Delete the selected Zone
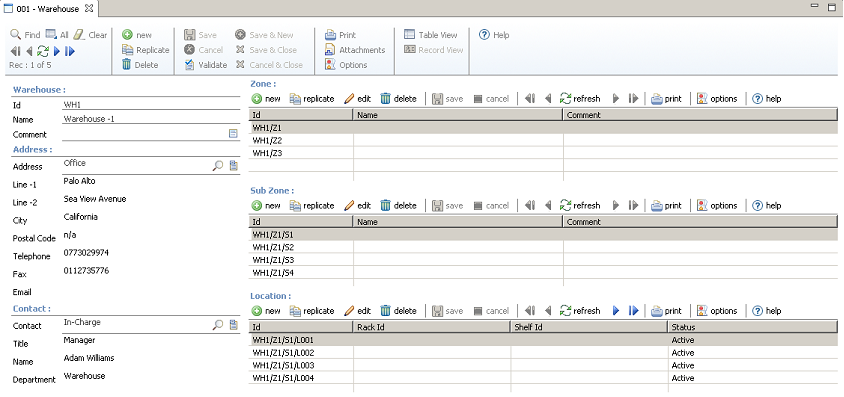Screen dimensions: 844x397 pyautogui.click(x=399, y=99)
